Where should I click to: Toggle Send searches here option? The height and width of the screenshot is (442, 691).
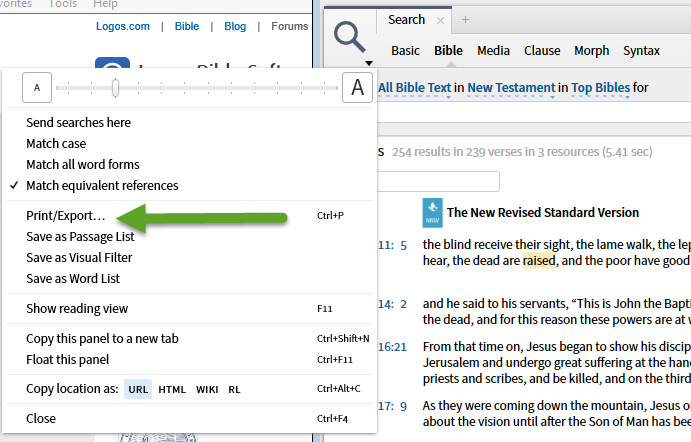pyautogui.click(x=78, y=123)
